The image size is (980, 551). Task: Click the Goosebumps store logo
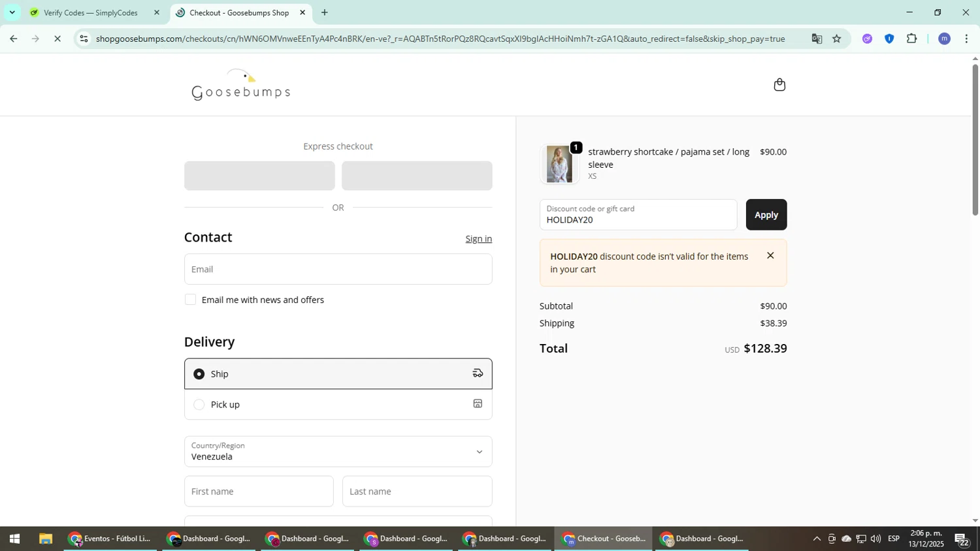click(x=241, y=85)
